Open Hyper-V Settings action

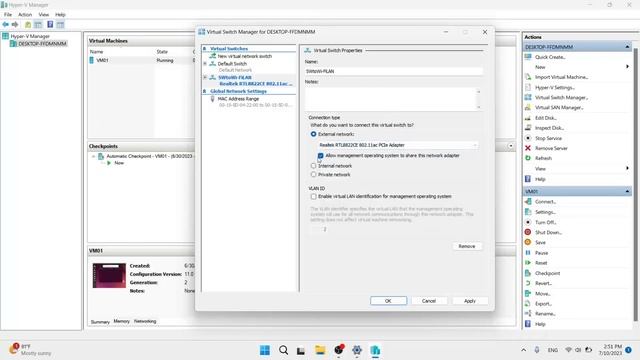pyautogui.click(x=555, y=87)
